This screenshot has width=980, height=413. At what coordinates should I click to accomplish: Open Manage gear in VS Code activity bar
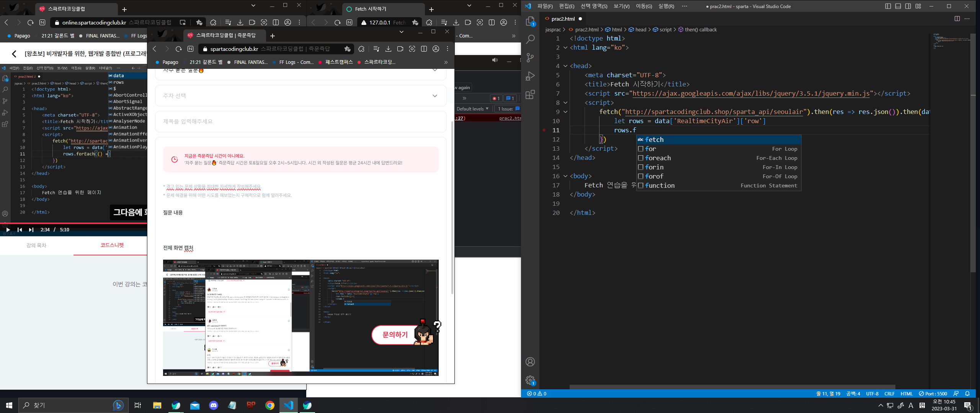point(530,380)
